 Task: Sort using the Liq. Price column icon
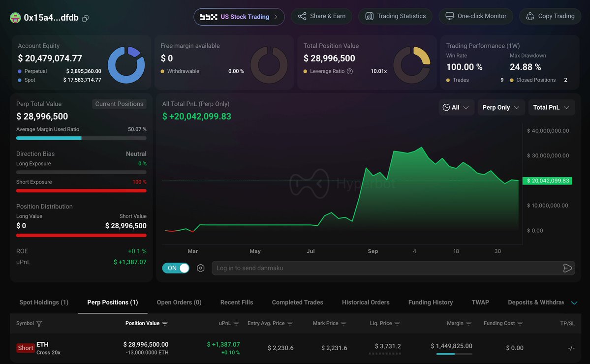coord(397,323)
